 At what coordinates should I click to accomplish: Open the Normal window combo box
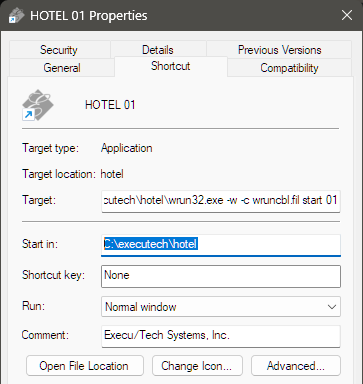[x=221, y=307]
